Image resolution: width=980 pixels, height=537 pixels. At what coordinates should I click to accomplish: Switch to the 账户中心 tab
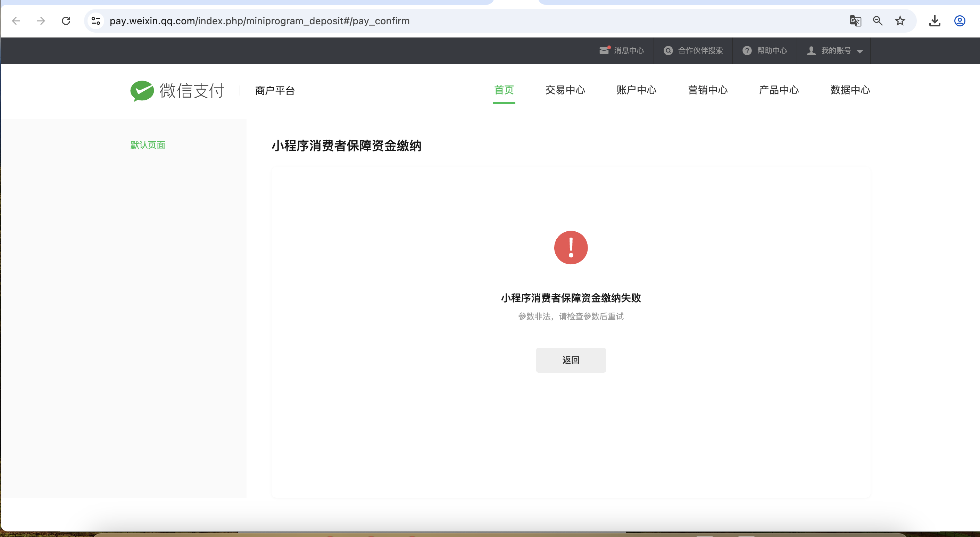point(636,90)
